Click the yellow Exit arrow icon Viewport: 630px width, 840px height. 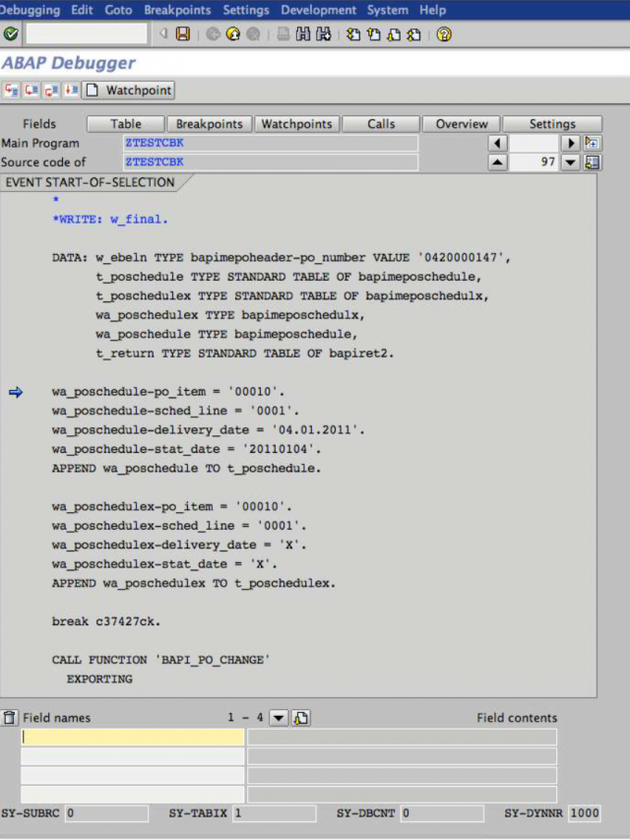(x=233, y=34)
